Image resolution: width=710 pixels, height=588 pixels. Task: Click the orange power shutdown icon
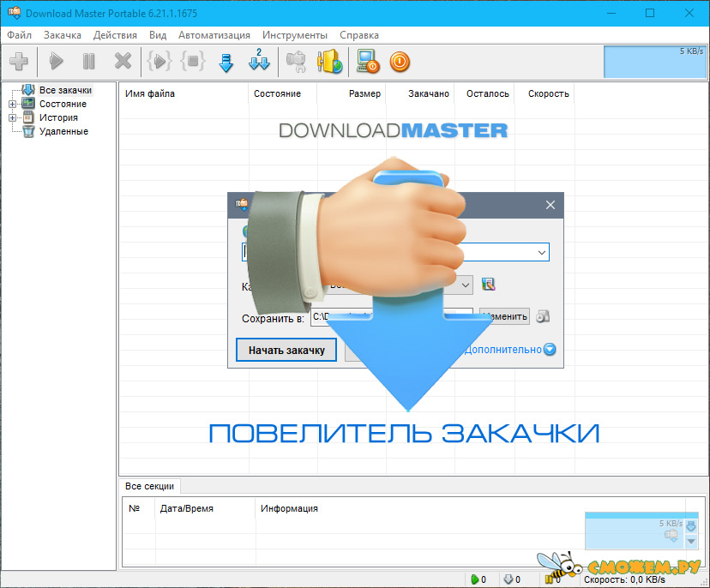400,62
